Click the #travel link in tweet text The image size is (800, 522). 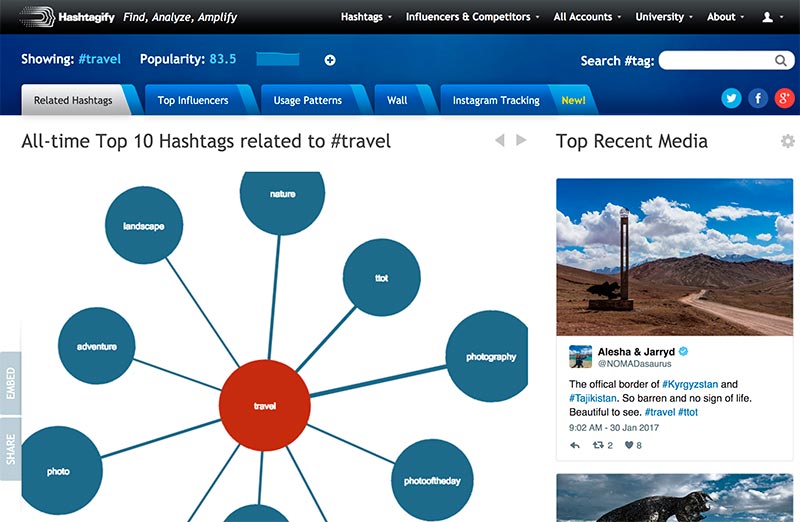[x=660, y=412]
